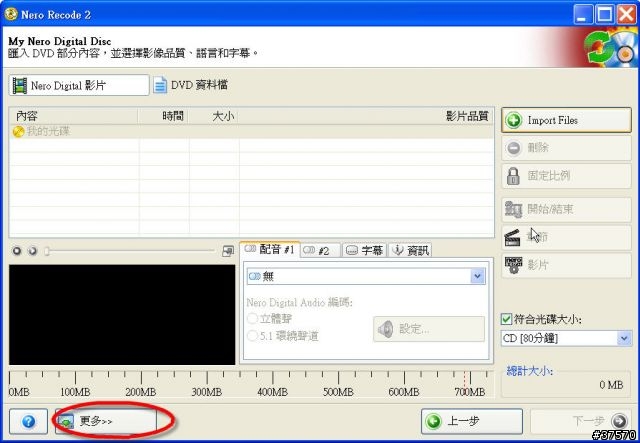Click the first round preview playback button
The image size is (640, 443).
tap(17, 251)
